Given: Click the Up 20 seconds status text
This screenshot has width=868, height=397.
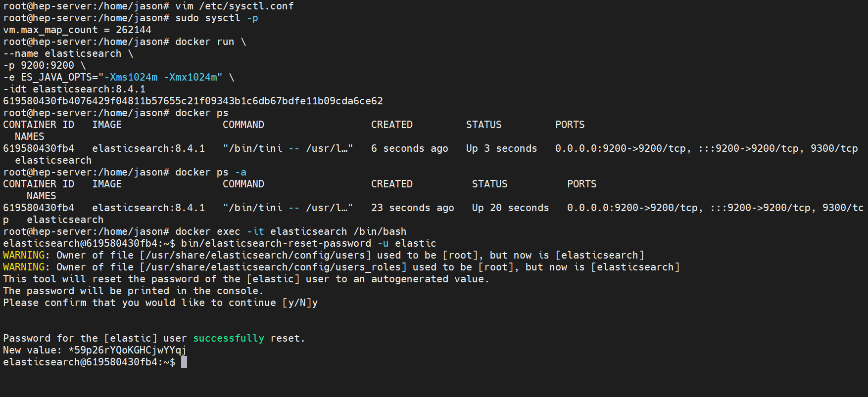Looking at the screenshot, I should [x=510, y=208].
